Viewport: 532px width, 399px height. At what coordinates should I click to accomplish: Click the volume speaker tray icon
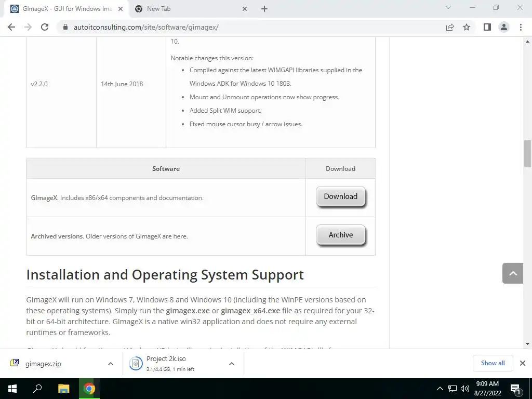click(x=465, y=389)
